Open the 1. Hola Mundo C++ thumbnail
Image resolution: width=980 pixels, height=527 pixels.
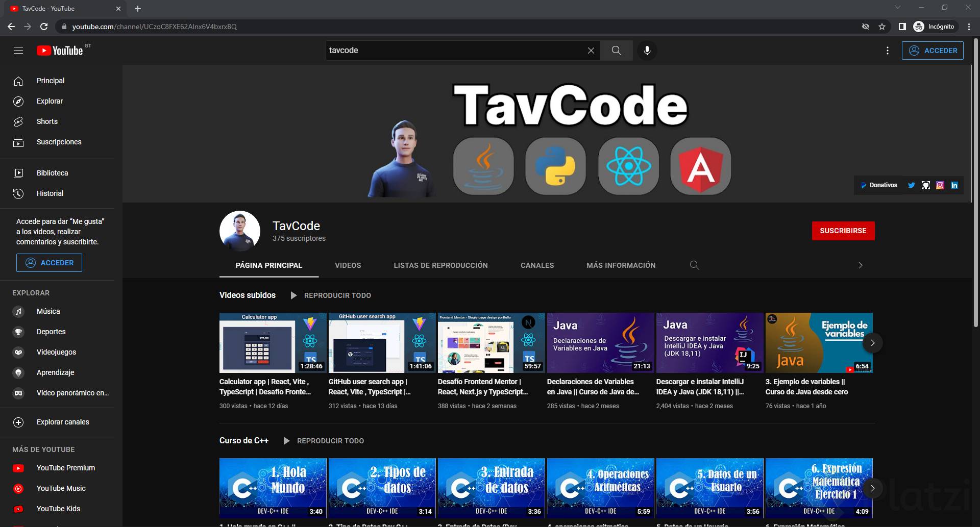(273, 488)
